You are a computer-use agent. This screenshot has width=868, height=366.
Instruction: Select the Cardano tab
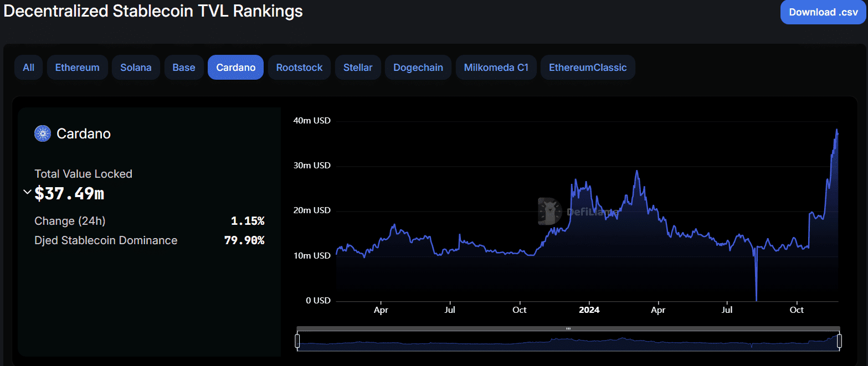pyautogui.click(x=236, y=68)
